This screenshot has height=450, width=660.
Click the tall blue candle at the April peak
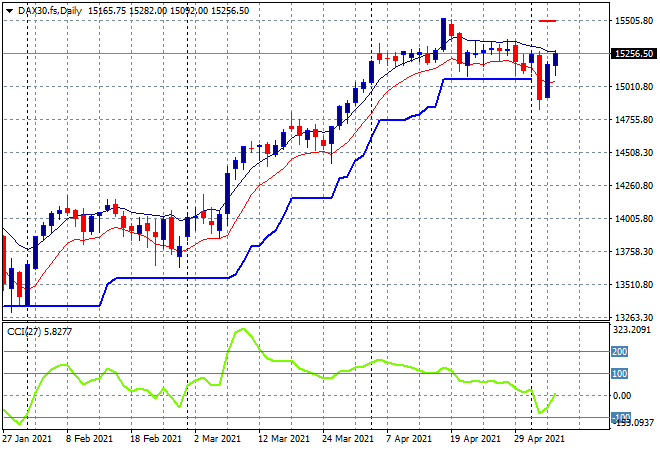(444, 35)
